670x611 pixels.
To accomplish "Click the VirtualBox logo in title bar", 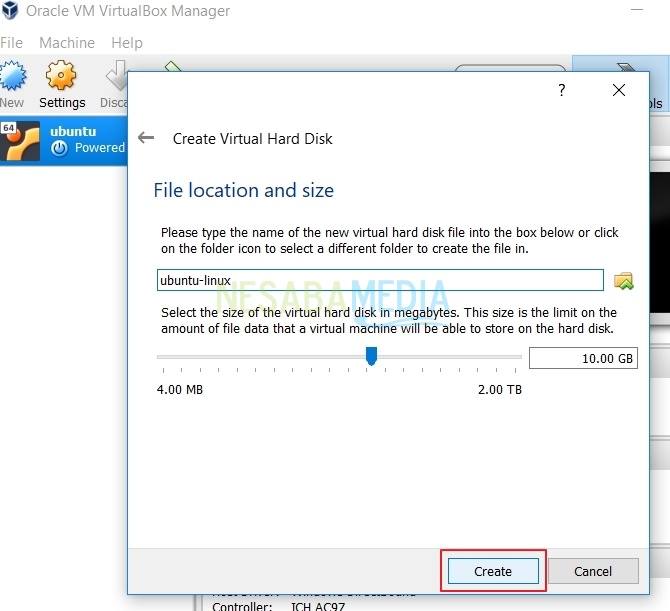I will [10, 10].
